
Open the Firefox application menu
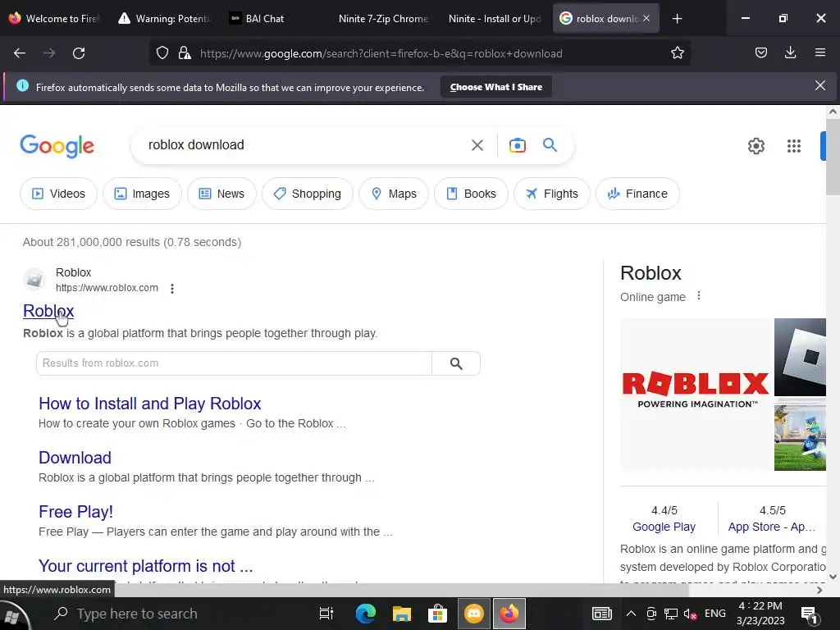point(820,53)
